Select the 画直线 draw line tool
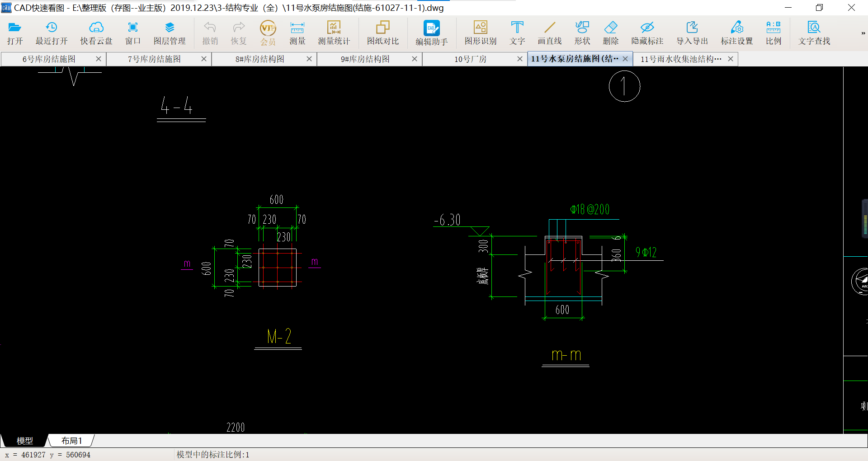868x461 pixels. point(550,33)
